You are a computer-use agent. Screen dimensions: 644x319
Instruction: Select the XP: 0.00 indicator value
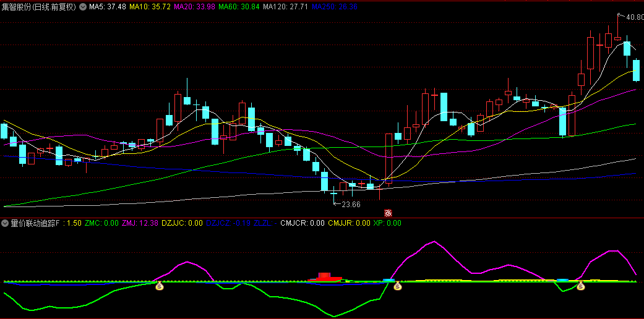click(387, 223)
